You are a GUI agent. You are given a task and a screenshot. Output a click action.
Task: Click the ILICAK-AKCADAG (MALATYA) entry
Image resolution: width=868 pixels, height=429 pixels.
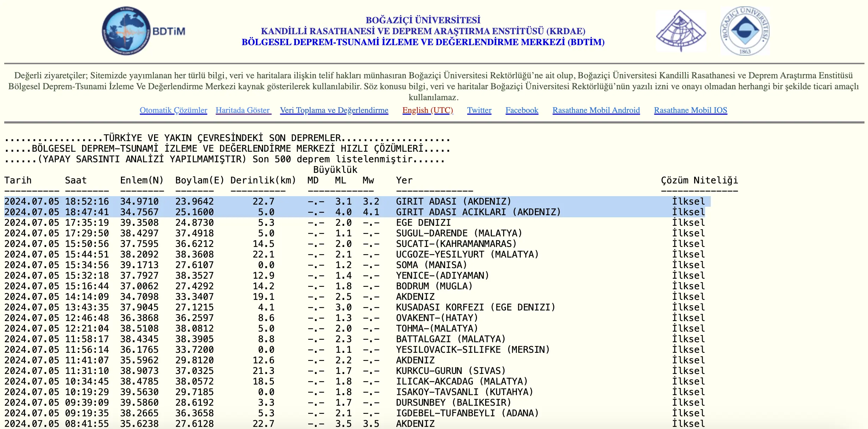[462, 381]
